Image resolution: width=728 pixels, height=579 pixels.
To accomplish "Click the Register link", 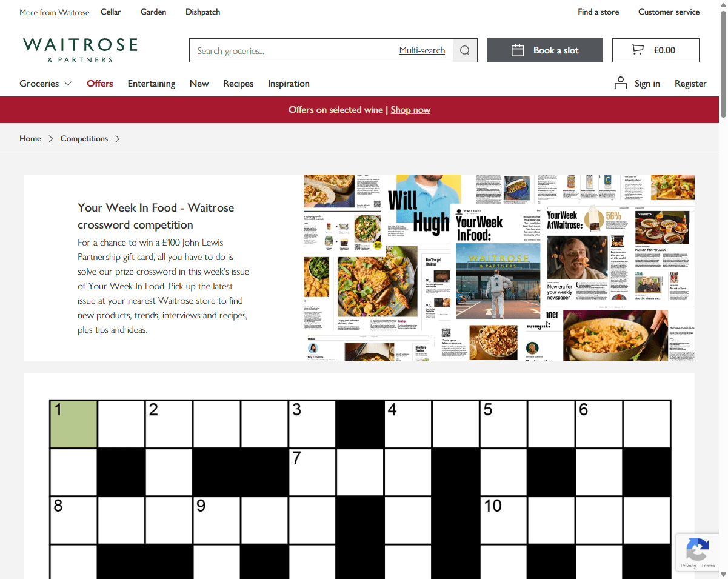I will [690, 84].
